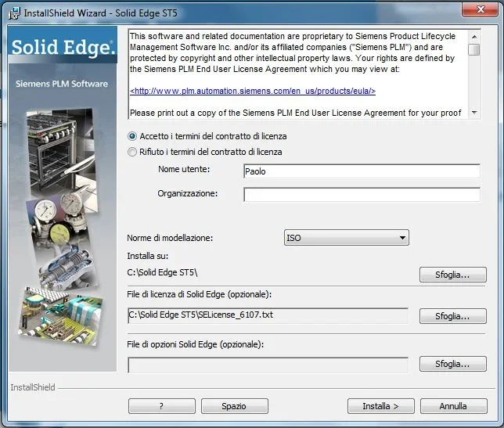Screen dimensions: 504x428
Task: Click the Norme di modellazione label
Action: click(x=170, y=238)
